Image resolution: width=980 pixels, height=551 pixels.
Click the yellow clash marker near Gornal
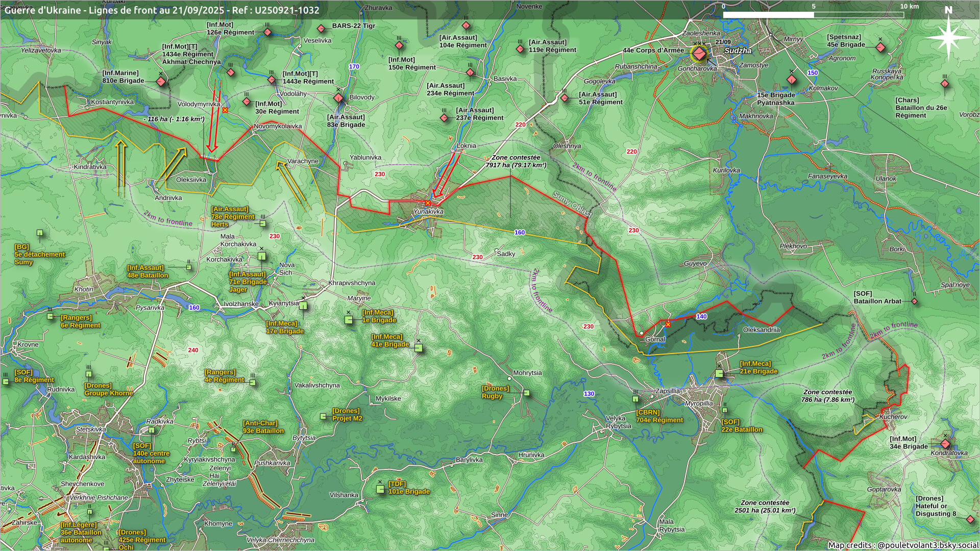(668, 324)
